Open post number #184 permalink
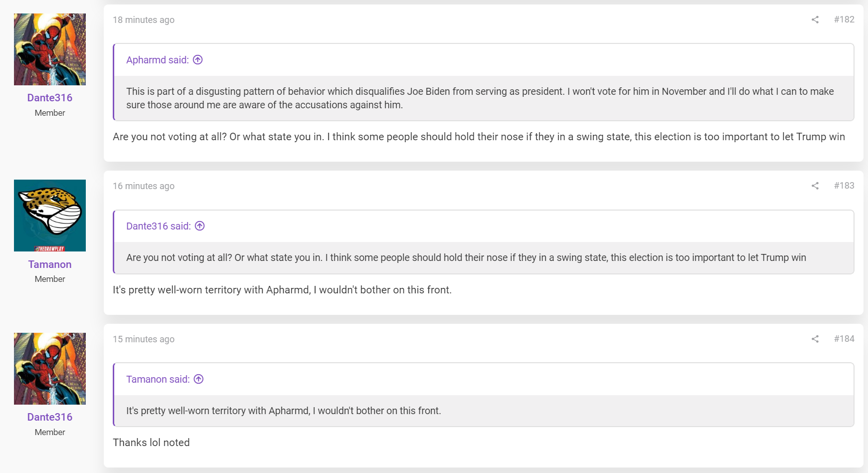 [x=844, y=339]
